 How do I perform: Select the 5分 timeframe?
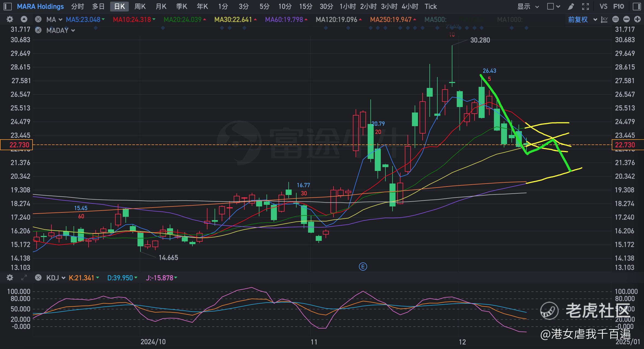[264, 6]
